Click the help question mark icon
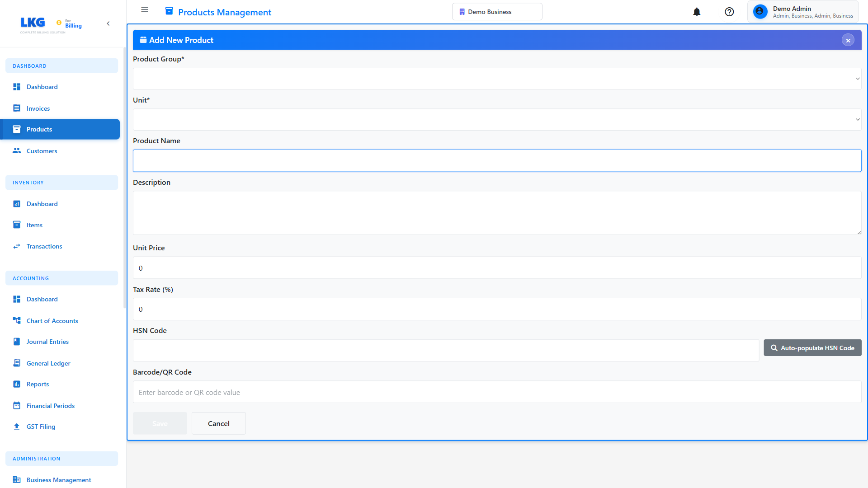This screenshot has width=868, height=488. pos(729,12)
